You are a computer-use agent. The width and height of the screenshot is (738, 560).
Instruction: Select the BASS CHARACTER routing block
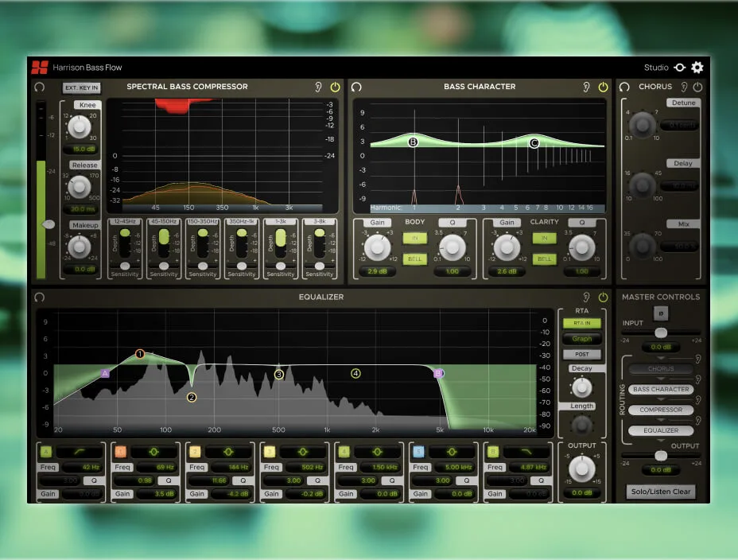coord(661,390)
